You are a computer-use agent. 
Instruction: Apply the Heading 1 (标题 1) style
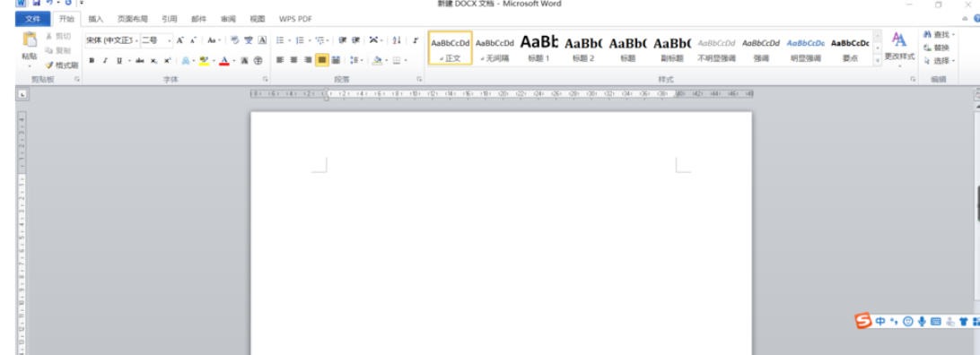pyautogui.click(x=538, y=48)
